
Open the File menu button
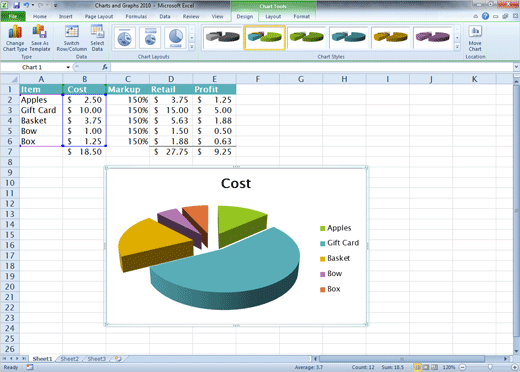coord(13,16)
